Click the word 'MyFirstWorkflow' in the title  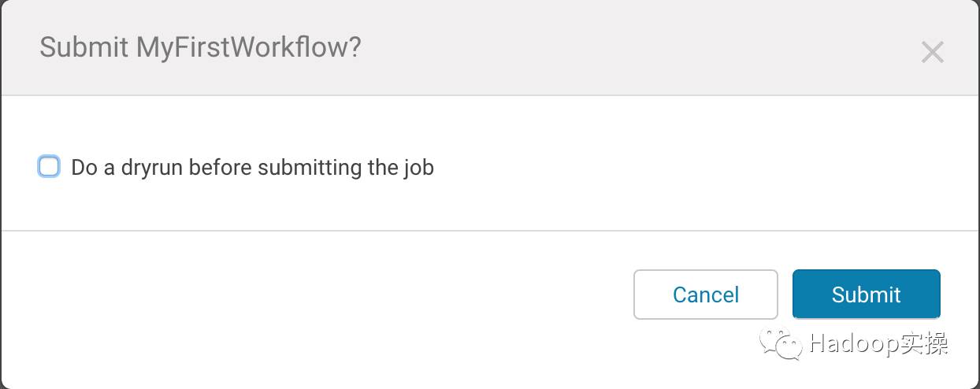(248, 47)
